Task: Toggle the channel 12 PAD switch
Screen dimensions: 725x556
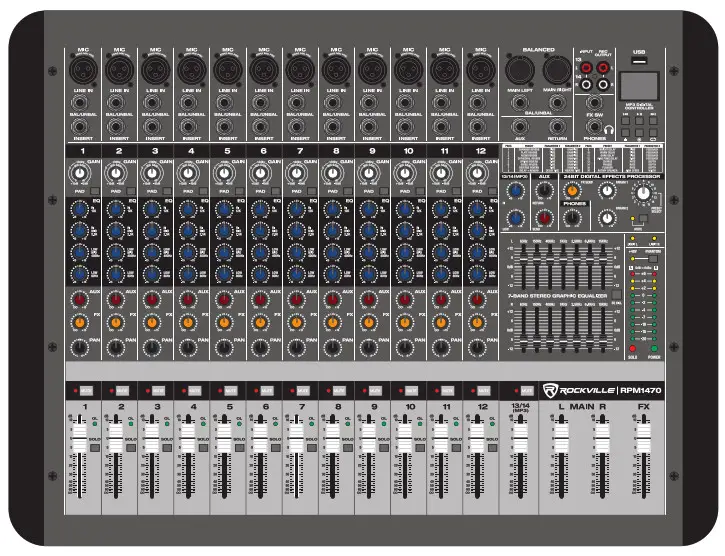Action: 492,191
